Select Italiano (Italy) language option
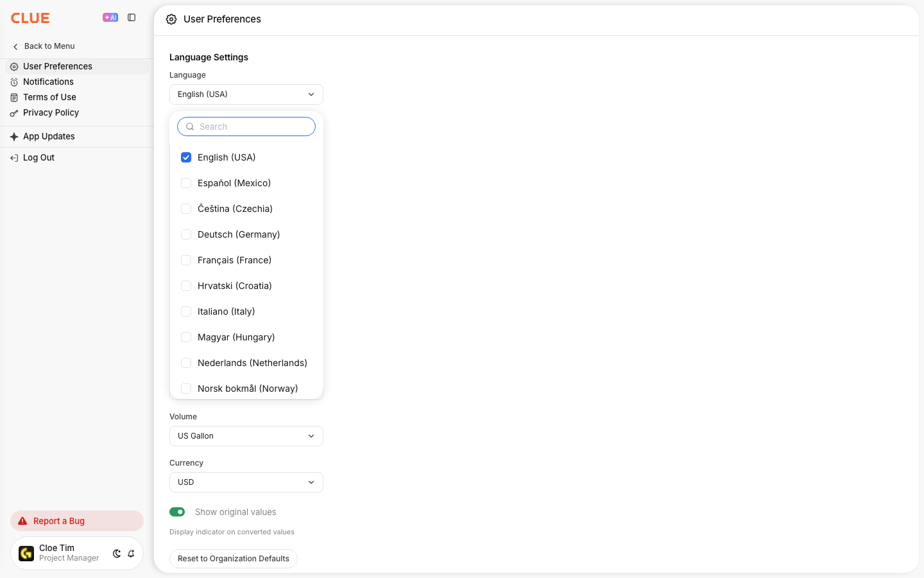The height and width of the screenshot is (578, 924). (x=246, y=311)
